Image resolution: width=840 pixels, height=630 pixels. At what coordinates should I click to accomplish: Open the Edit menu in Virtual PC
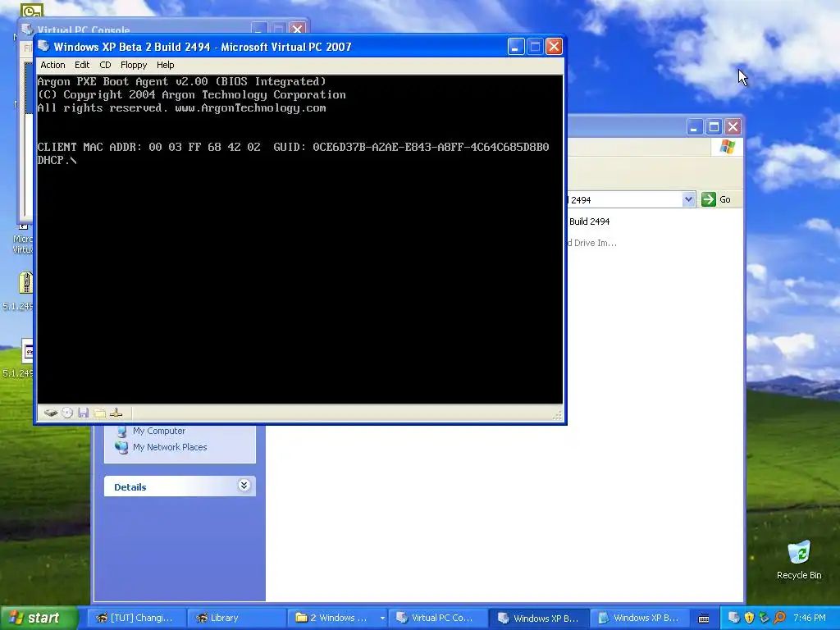click(82, 65)
